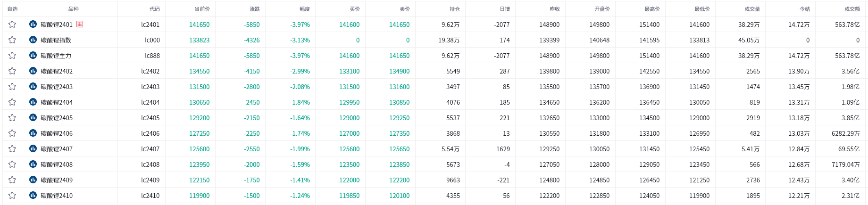
Task: Click the chart icon for 碳酸锂2404
Action: tap(33, 102)
